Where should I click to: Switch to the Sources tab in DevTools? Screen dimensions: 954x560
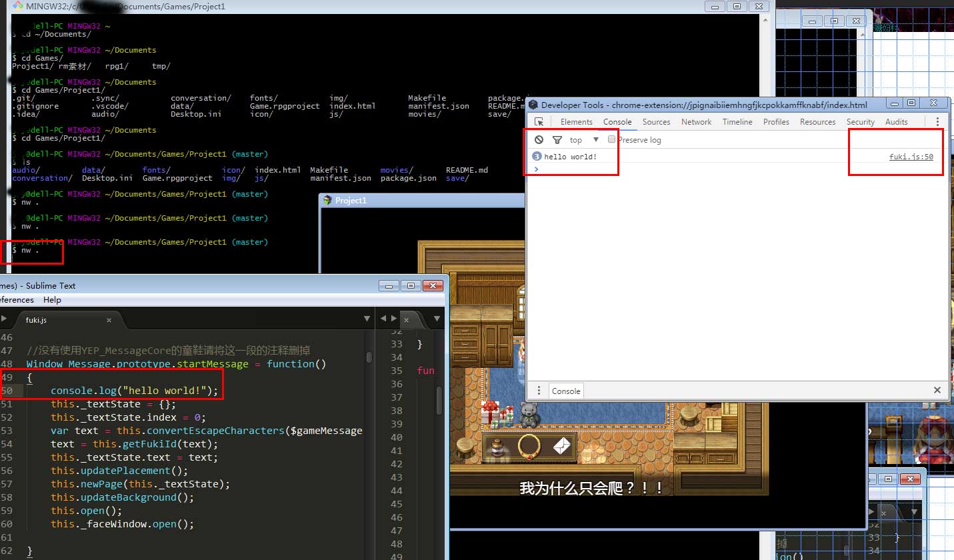[656, 122]
